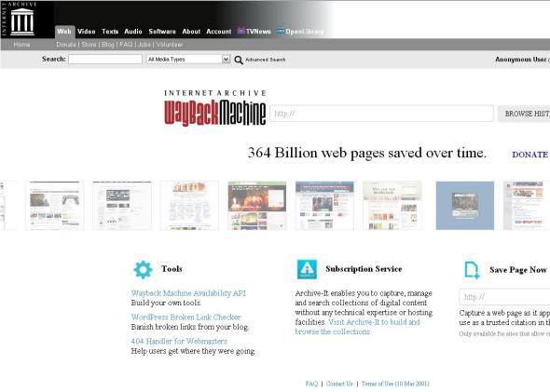Click the Save Page Now document icon
Image resolution: width=550 pixels, height=392 pixels.
(x=472, y=270)
